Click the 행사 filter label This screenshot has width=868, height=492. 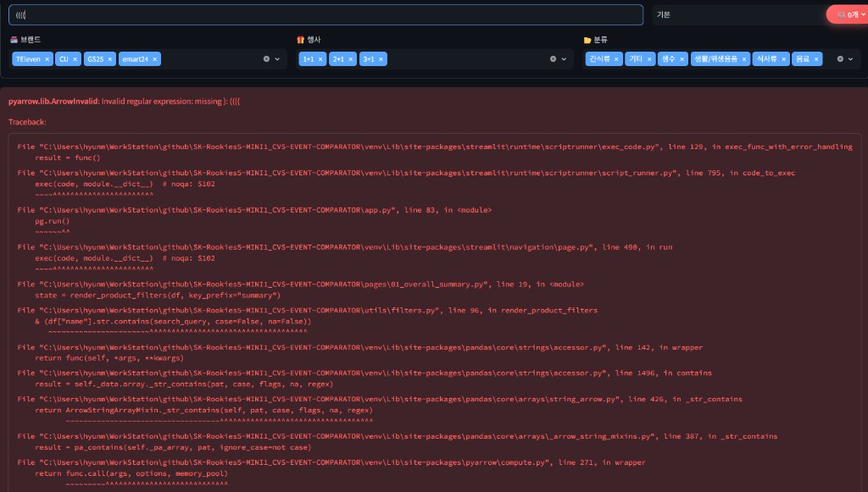[309, 40]
